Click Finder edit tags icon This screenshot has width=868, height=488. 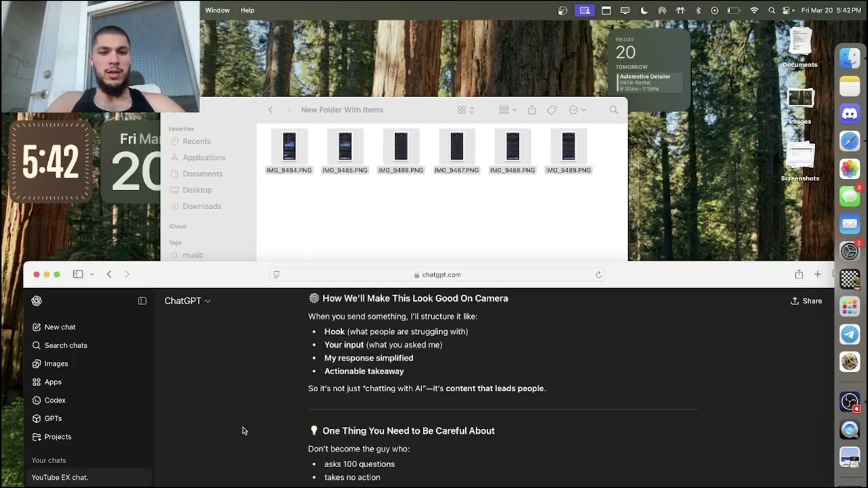(552, 110)
